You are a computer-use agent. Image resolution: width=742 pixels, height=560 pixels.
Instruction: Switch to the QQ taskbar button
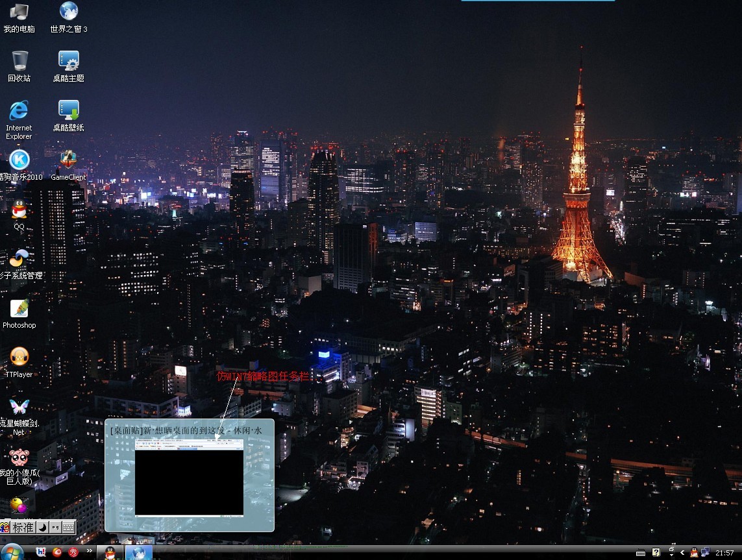(x=110, y=552)
